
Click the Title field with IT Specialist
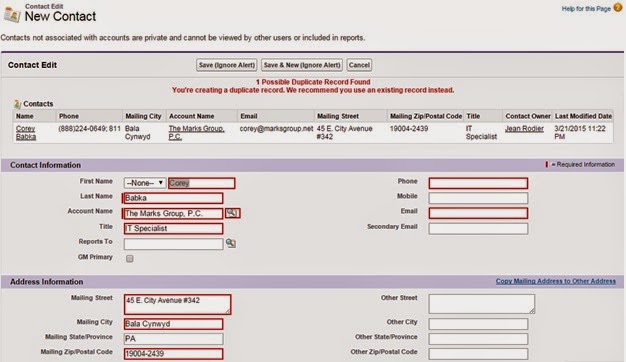tap(173, 228)
